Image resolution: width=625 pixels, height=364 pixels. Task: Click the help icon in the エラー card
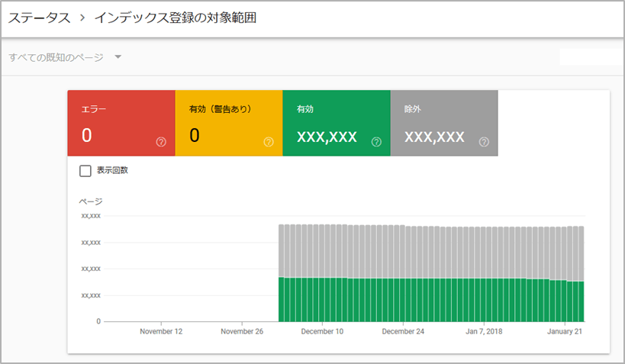(161, 142)
